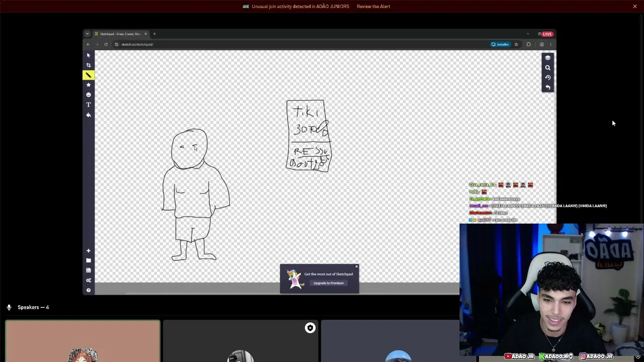
Task: Open a new browser tab
Action: (x=154, y=34)
